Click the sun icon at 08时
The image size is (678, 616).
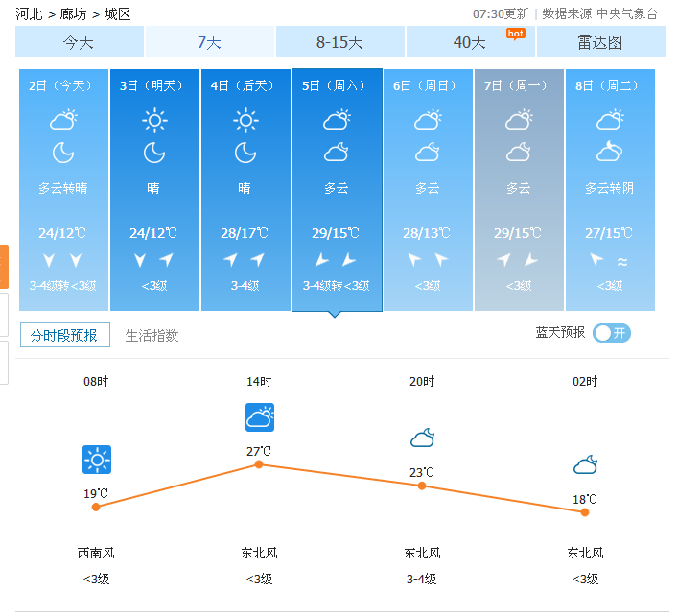[x=97, y=461]
